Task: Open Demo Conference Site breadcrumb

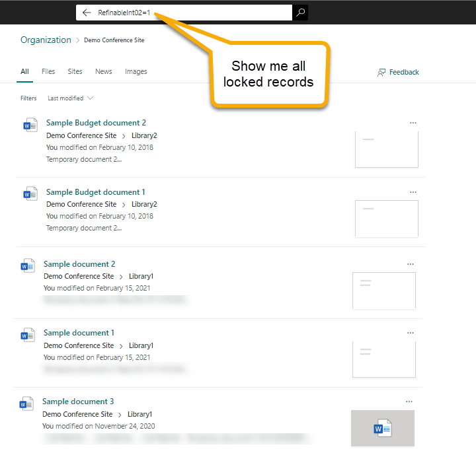Action: [x=114, y=40]
